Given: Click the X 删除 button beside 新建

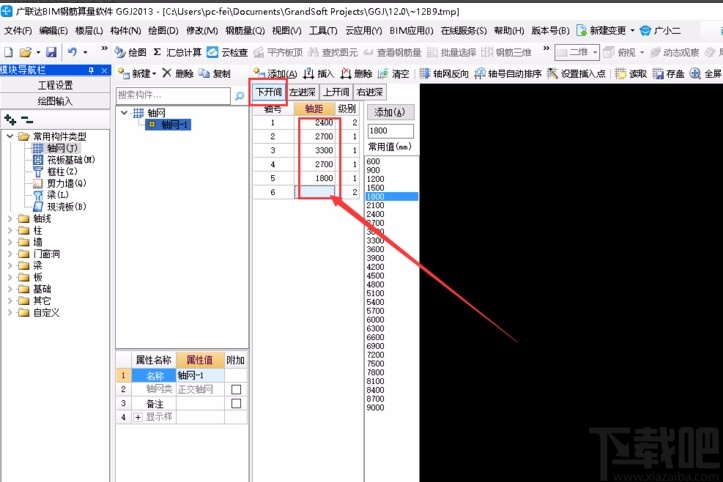Looking at the screenshot, I should [178, 73].
